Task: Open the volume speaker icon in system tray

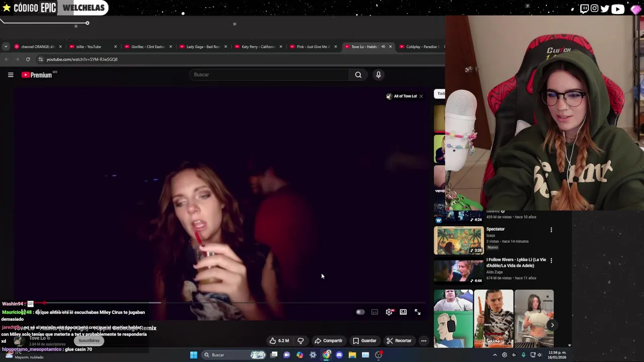Action: [539, 355]
